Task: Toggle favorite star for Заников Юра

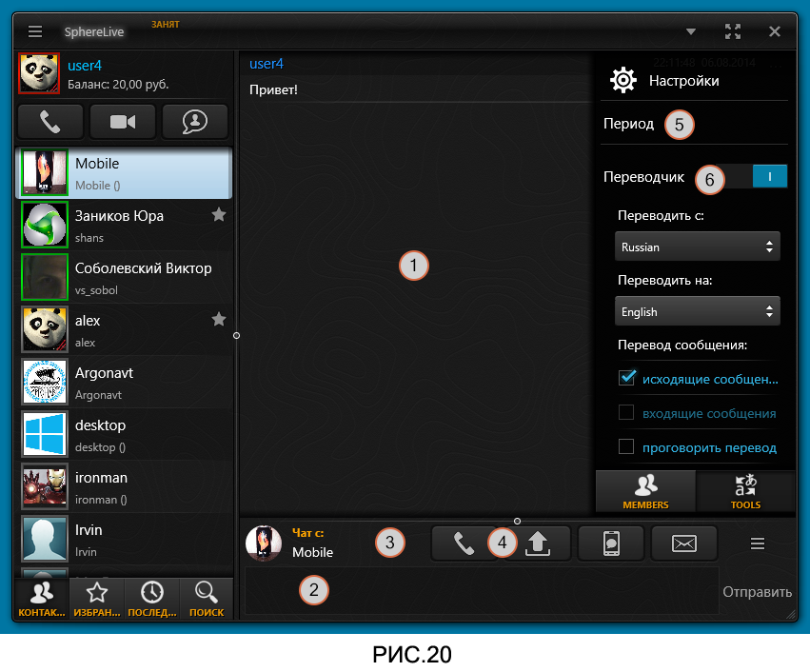Action: 219,214
